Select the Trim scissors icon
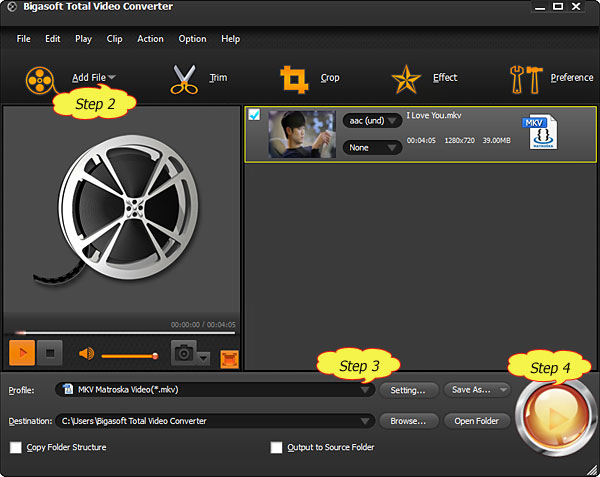 click(x=184, y=79)
